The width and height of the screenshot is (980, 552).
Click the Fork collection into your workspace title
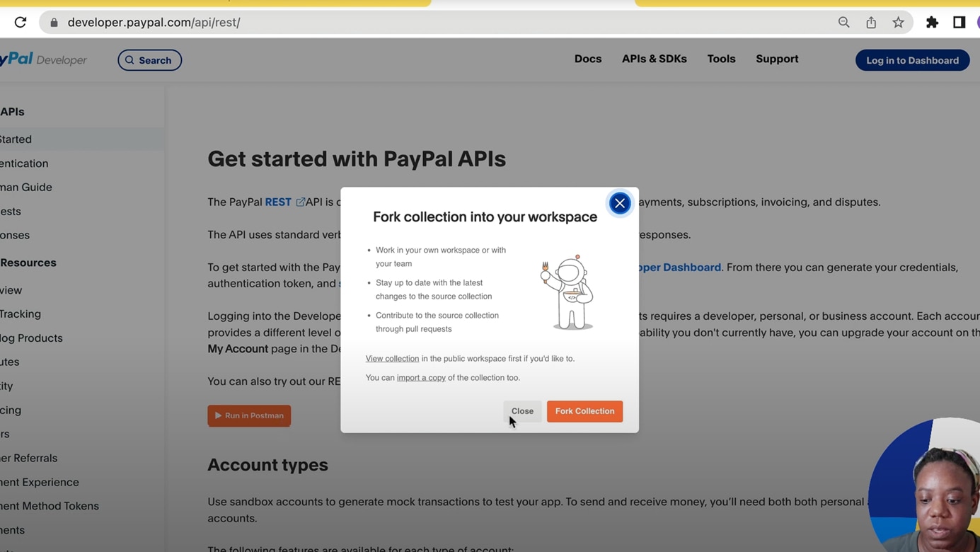pyautogui.click(x=485, y=217)
